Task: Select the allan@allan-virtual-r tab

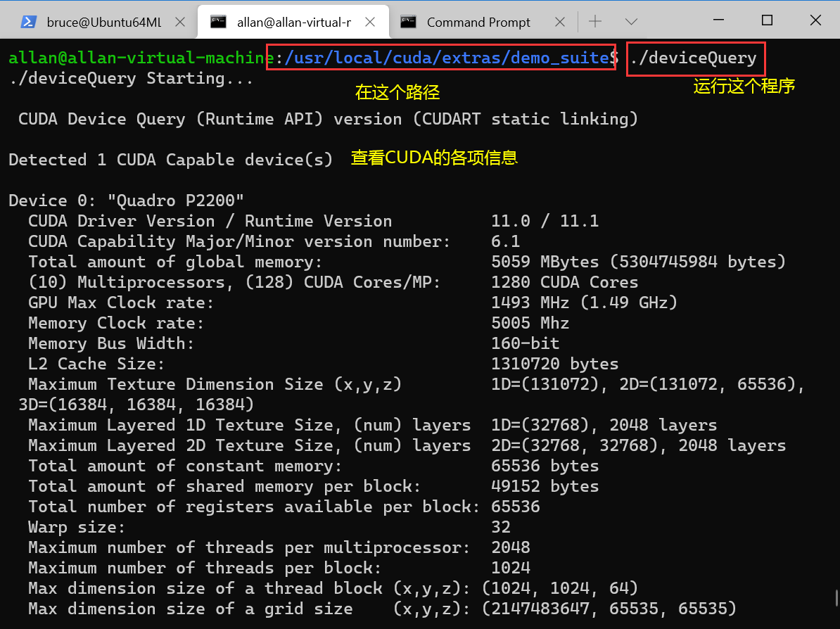Action: (x=293, y=22)
